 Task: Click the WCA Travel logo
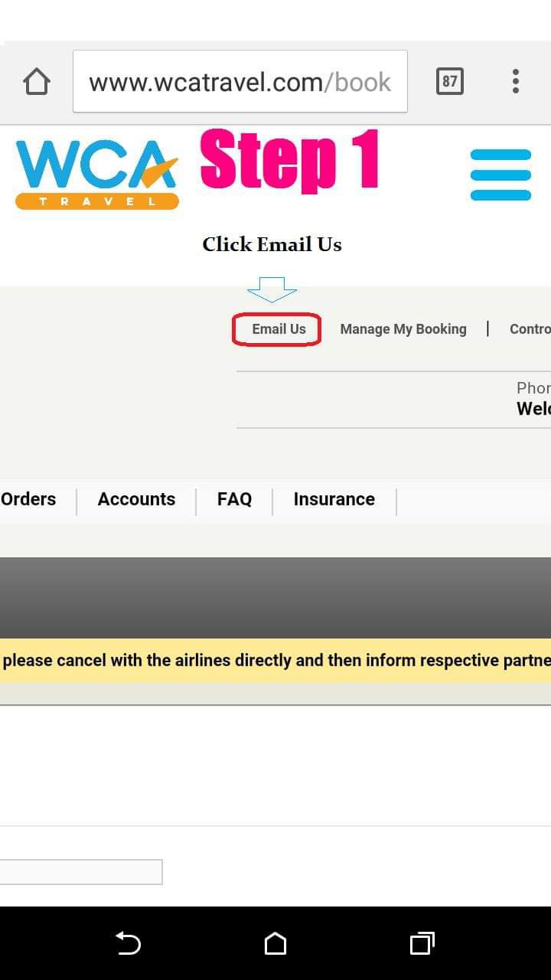pyautogui.click(x=97, y=174)
